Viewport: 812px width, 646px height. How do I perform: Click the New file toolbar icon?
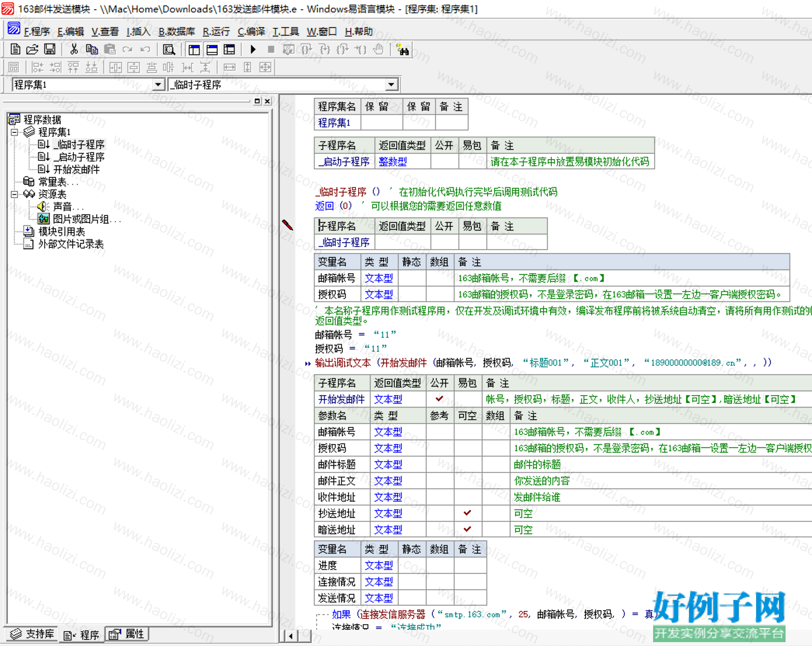tap(15, 49)
